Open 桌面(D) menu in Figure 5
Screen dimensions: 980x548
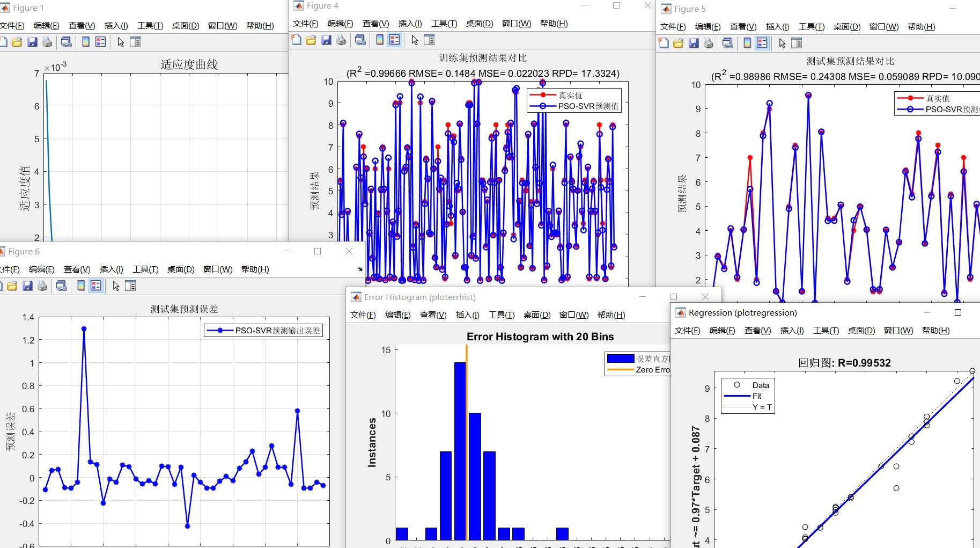[x=848, y=26]
